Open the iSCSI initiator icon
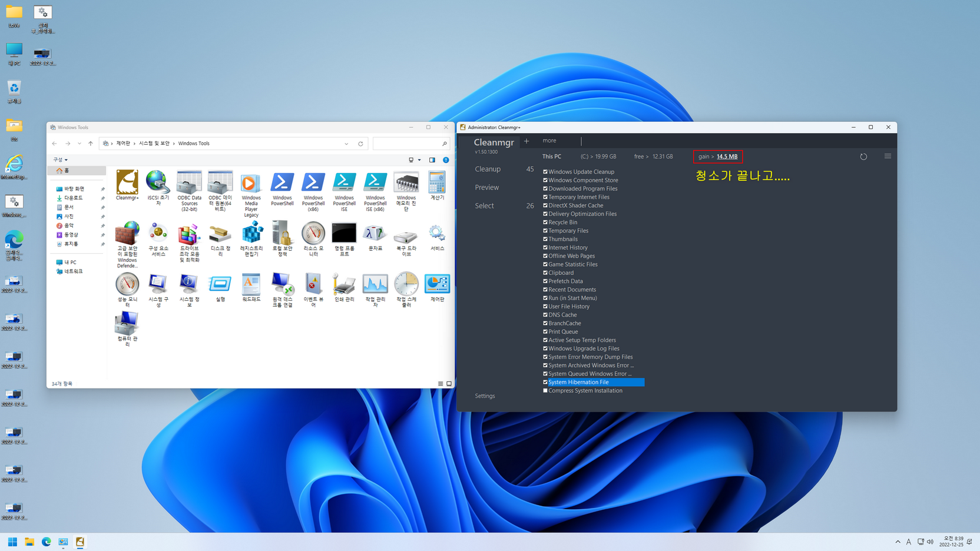 pos(158,188)
